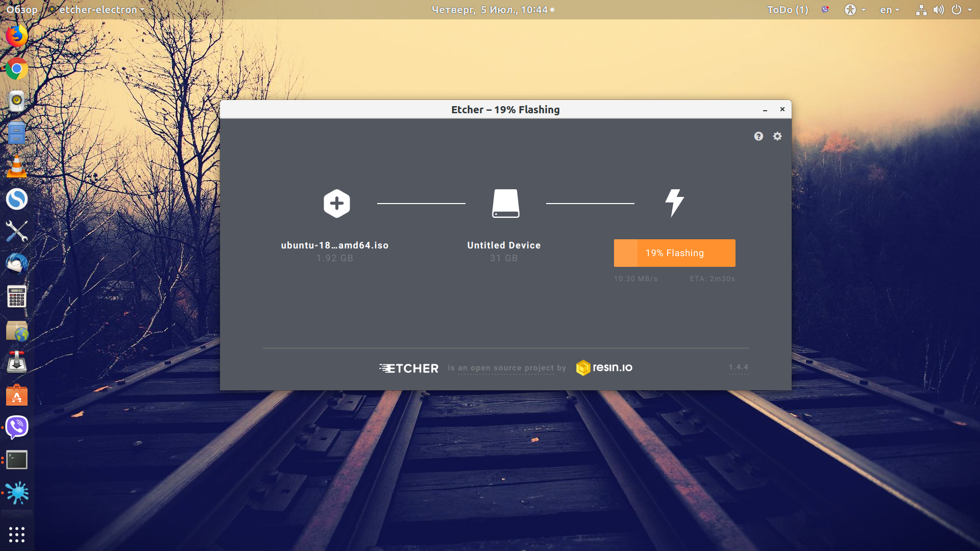Image resolution: width=980 pixels, height=551 pixels.
Task: Open the Etcher logo link
Action: 409,368
